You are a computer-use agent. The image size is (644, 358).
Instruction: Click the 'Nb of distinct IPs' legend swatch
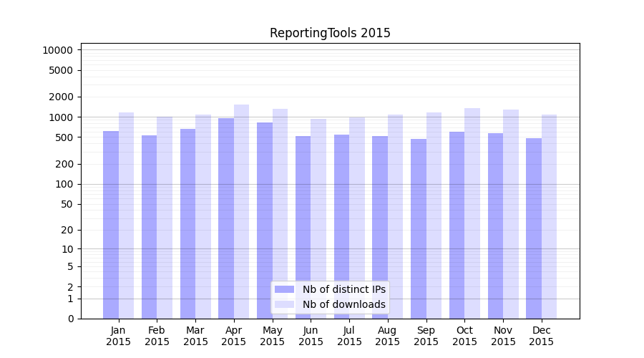pyautogui.click(x=285, y=289)
